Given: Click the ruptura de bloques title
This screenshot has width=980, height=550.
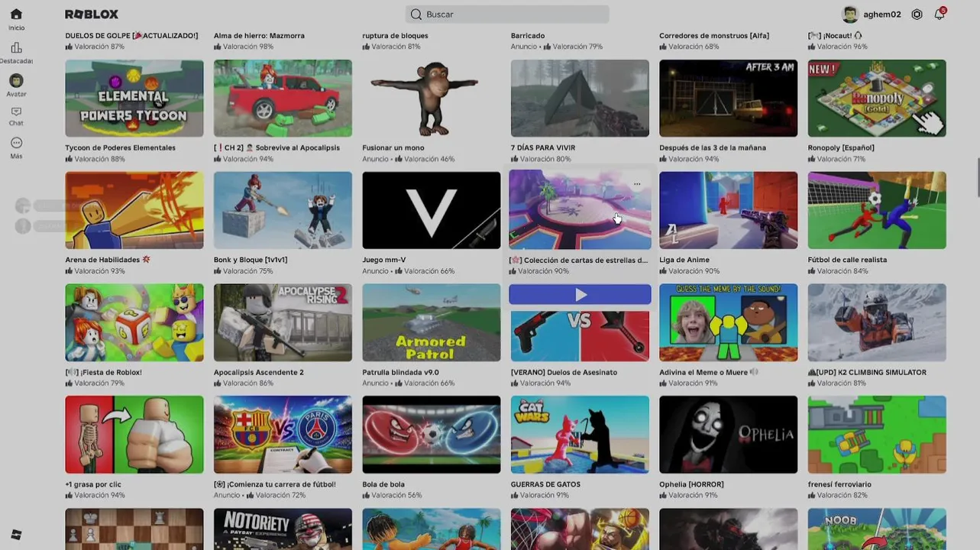Looking at the screenshot, I should tap(395, 36).
